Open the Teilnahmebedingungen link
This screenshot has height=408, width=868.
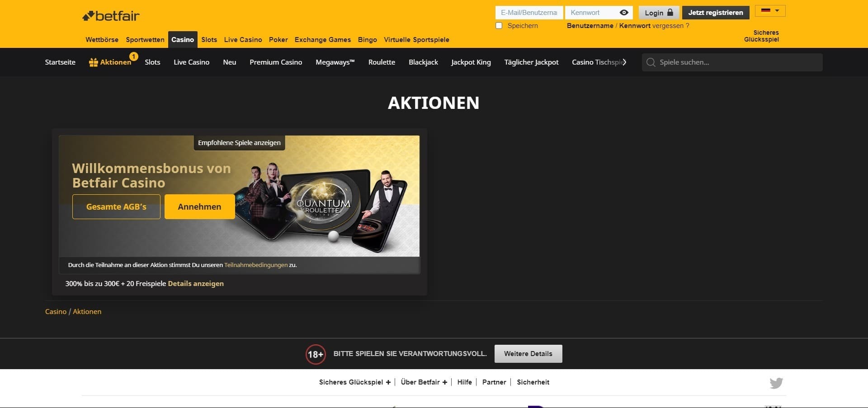(x=256, y=265)
